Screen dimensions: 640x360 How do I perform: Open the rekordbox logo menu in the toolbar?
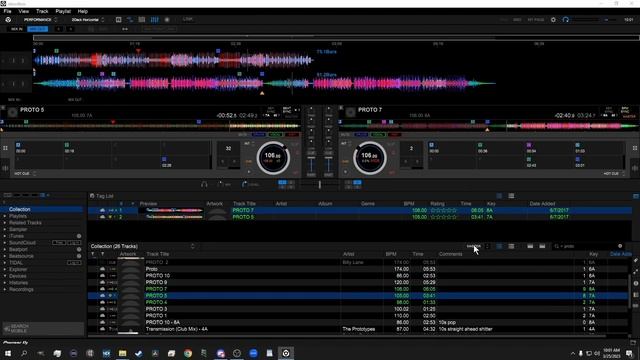[8, 20]
